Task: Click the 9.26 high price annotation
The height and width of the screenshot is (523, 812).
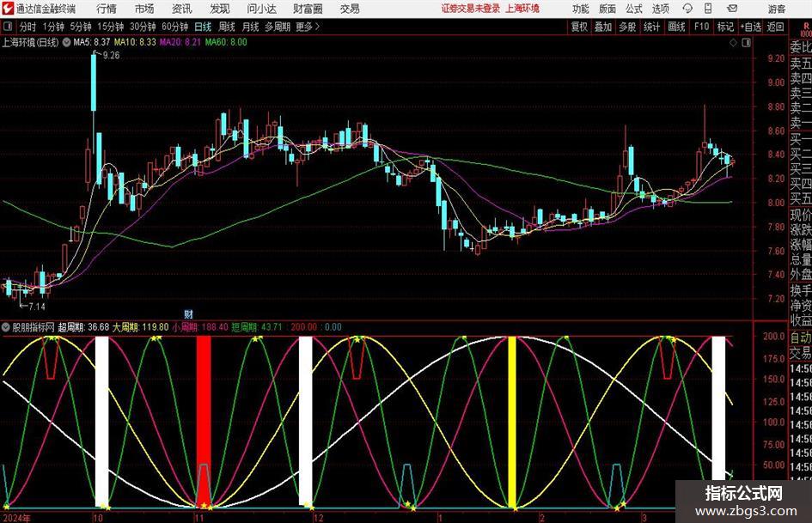Action: pos(111,56)
